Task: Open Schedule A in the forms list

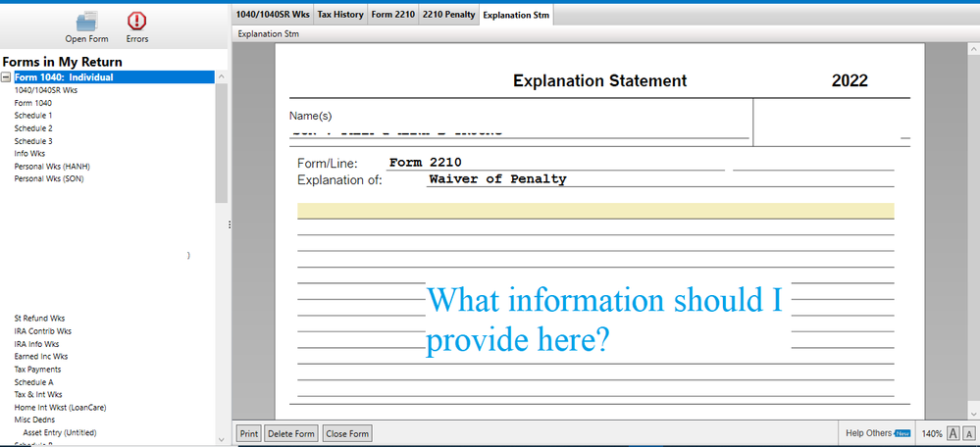Action: [33, 382]
